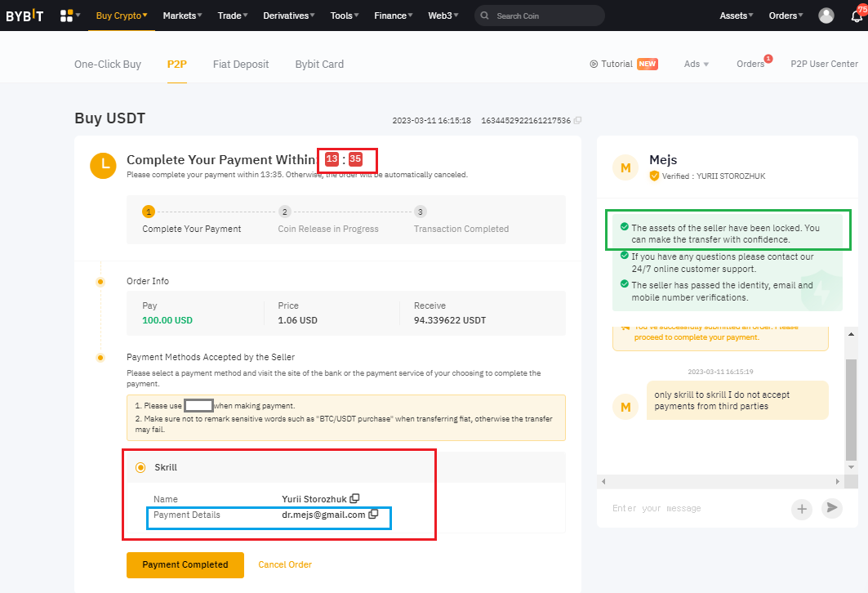Select the Skrill payment radio button
868x593 pixels.
140,467
